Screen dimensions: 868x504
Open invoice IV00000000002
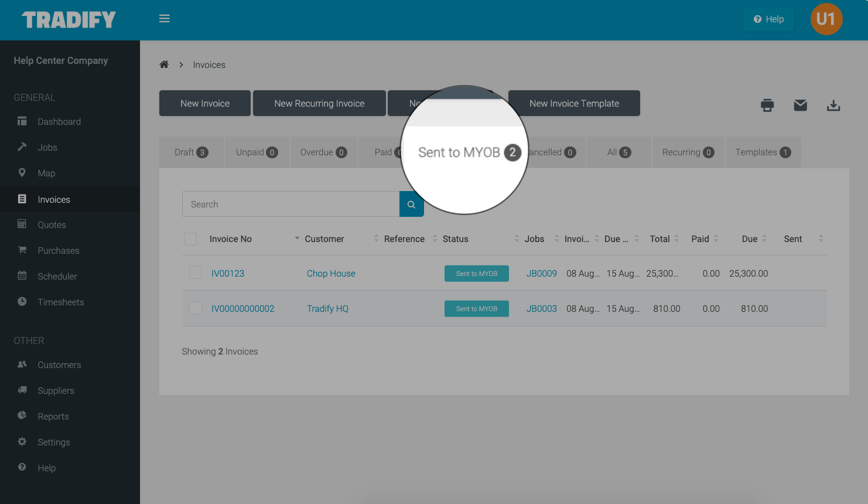click(242, 309)
